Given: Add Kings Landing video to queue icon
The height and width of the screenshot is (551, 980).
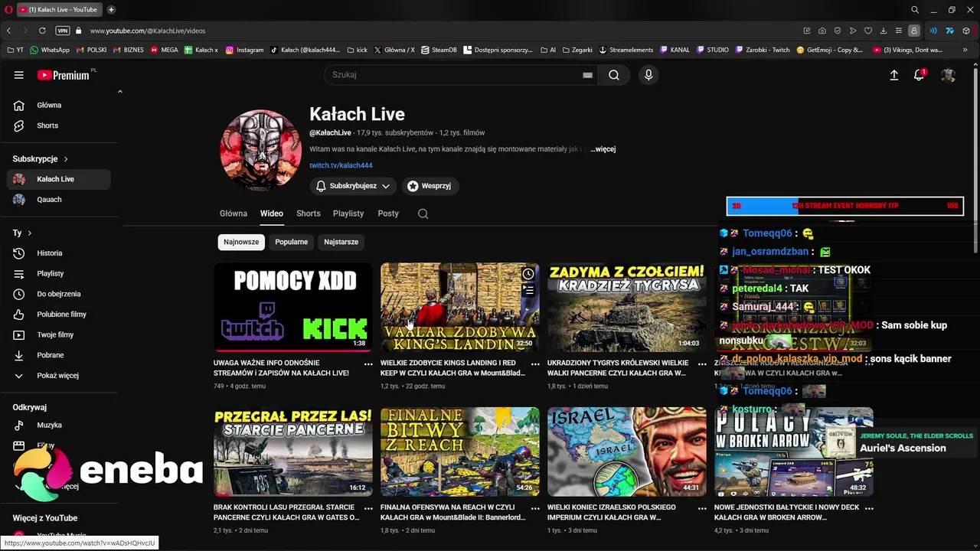Looking at the screenshot, I should [x=528, y=290].
